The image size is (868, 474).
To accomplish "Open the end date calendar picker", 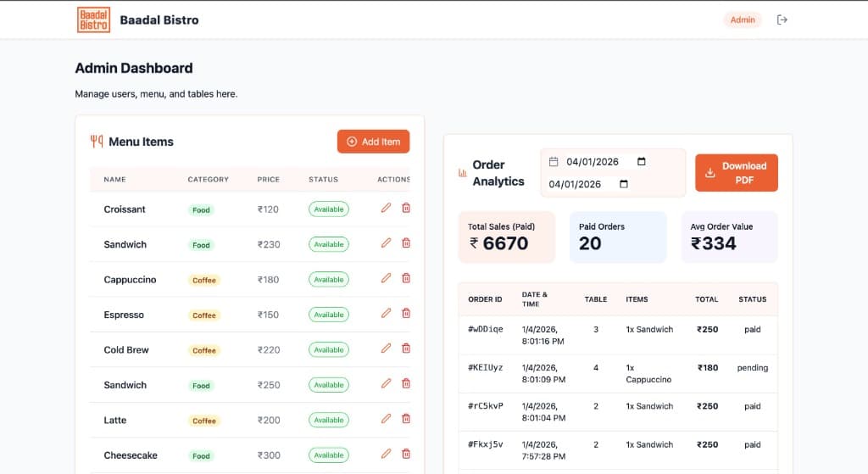I will pyautogui.click(x=623, y=184).
